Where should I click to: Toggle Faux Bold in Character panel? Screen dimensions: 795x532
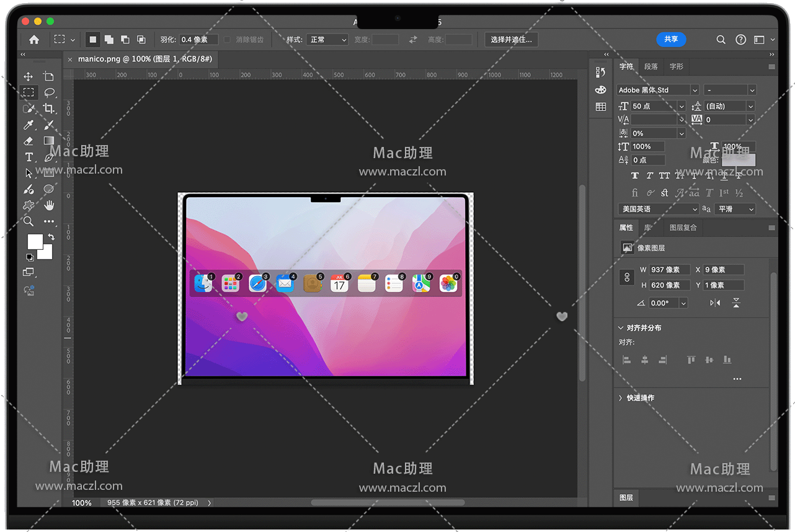[634, 176]
